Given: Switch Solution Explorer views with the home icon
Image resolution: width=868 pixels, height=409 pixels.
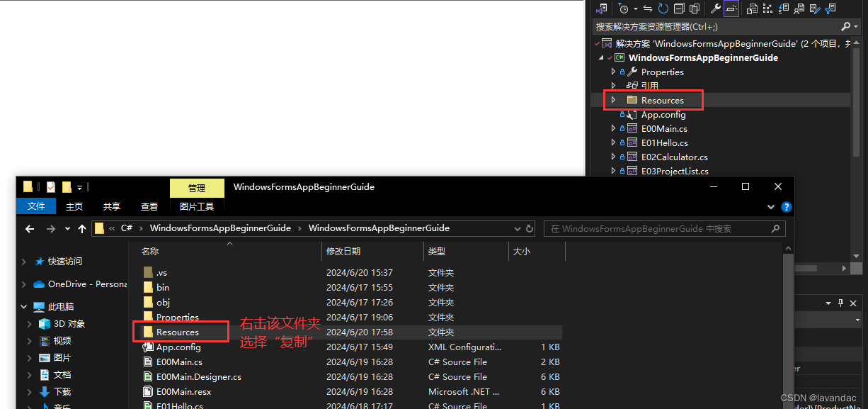Looking at the screenshot, I should point(603,8).
